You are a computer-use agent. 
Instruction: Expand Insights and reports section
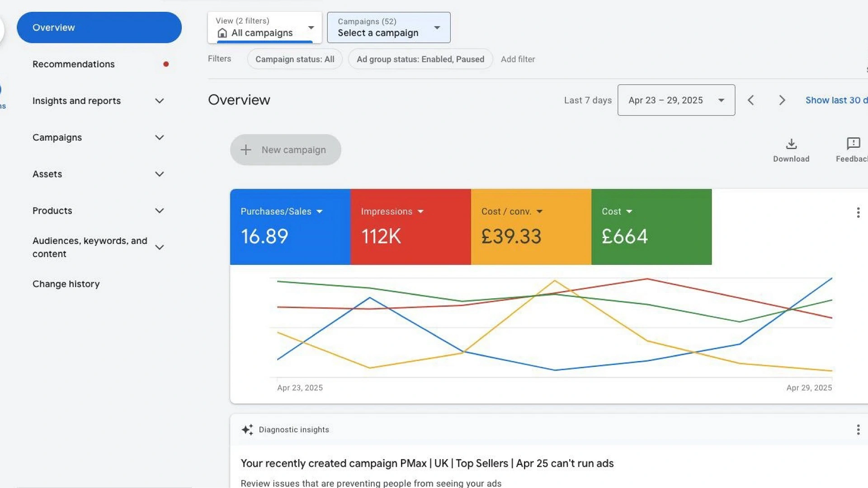point(159,101)
